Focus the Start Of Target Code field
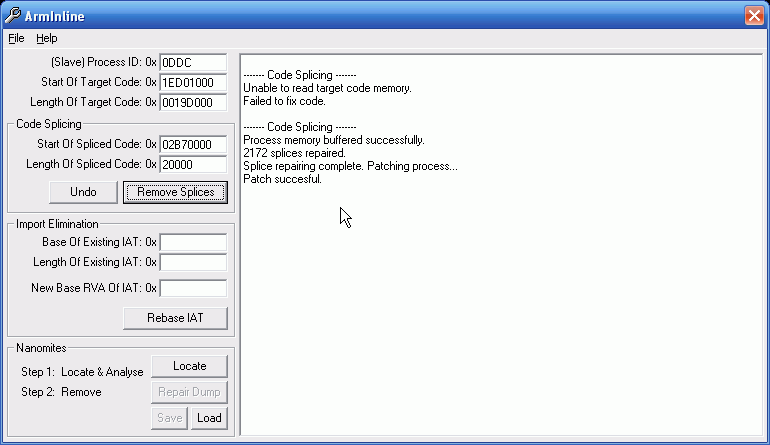 pos(193,83)
